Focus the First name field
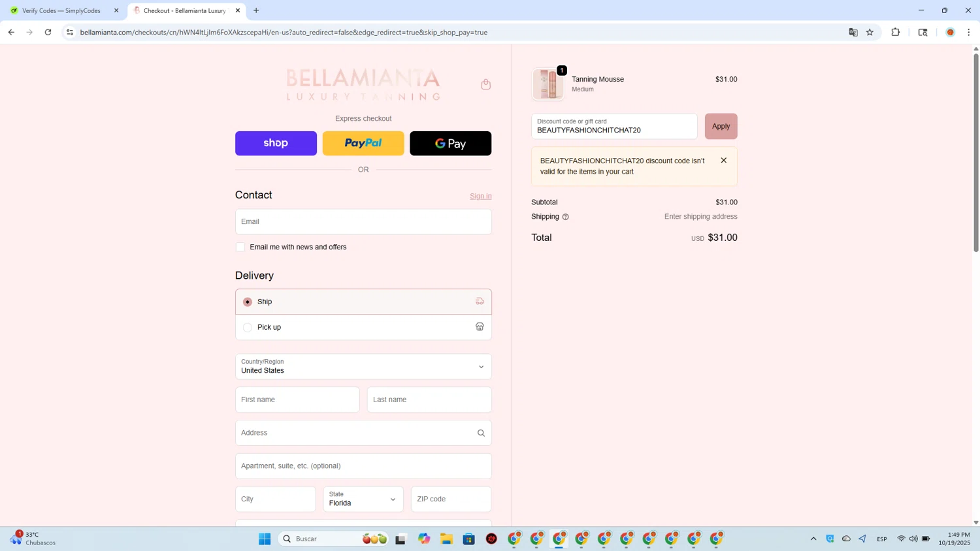Image resolution: width=980 pixels, height=551 pixels. 297,400
